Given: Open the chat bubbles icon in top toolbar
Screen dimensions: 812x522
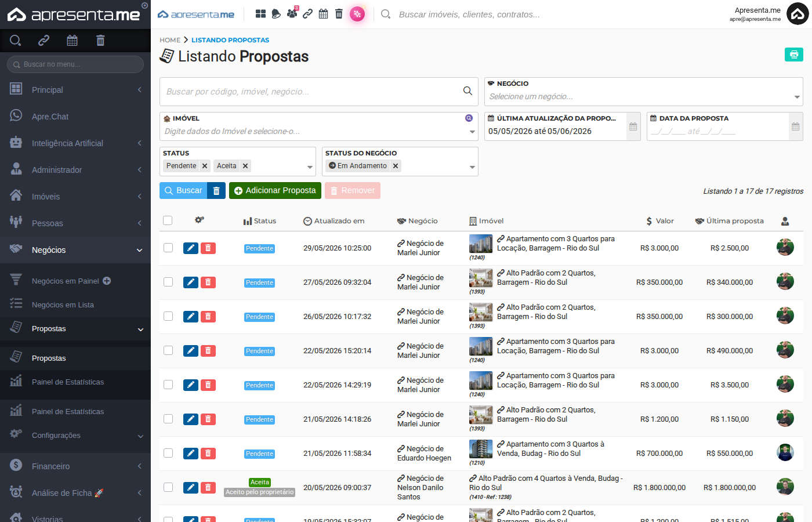Looking at the screenshot, I should [276, 14].
